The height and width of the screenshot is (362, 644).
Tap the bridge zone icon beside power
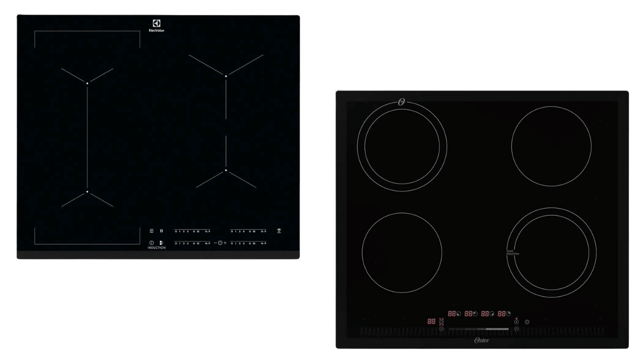pyautogui.click(x=162, y=243)
